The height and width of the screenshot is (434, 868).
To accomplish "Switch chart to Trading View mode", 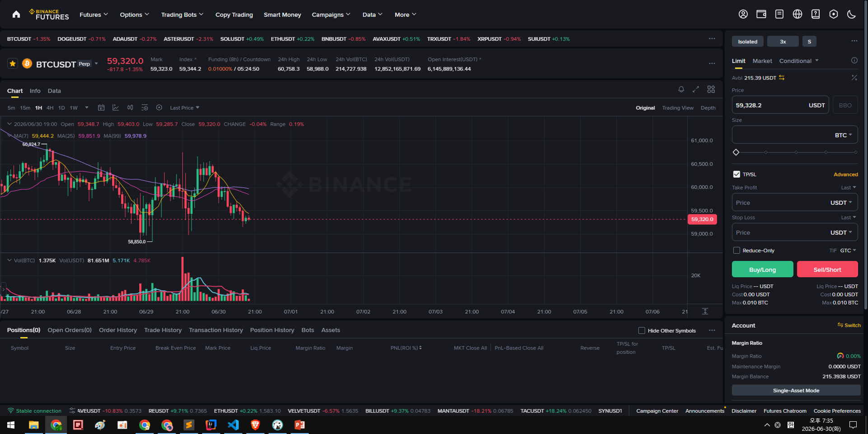I will (677, 108).
